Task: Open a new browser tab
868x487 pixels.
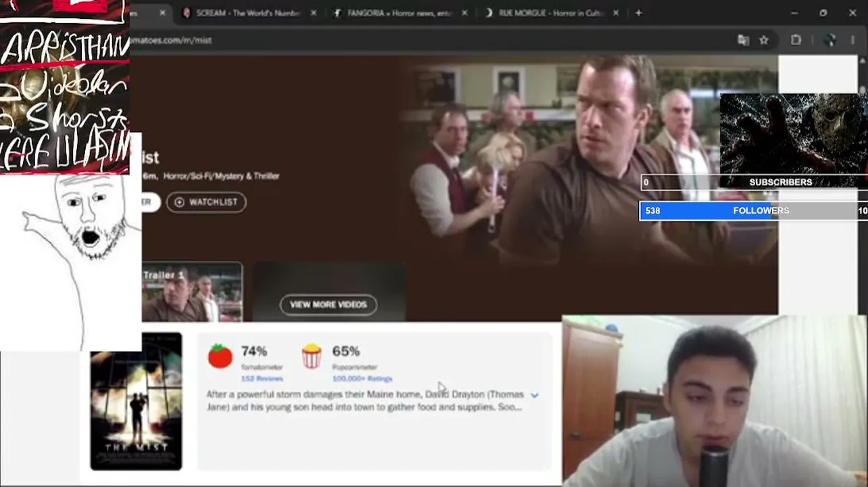Action: tap(638, 13)
